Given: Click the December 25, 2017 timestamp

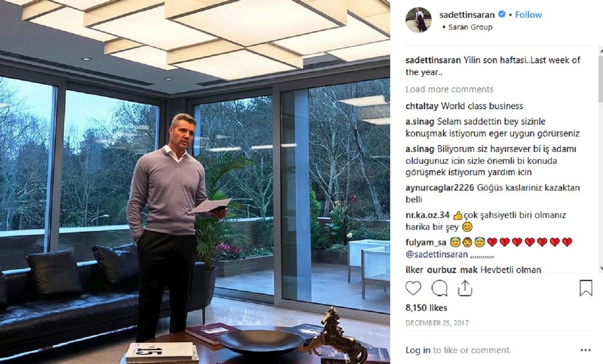Looking at the screenshot, I should click(x=438, y=322).
